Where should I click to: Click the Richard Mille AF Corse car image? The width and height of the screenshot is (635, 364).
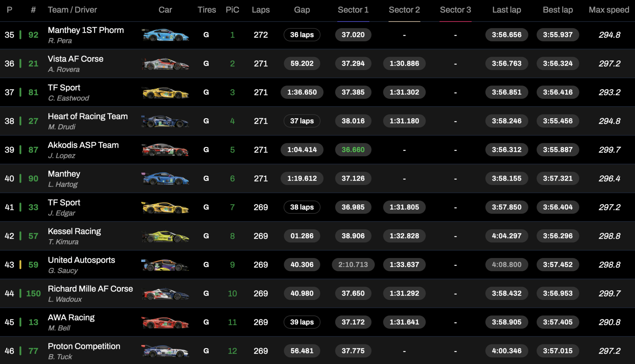(x=165, y=293)
